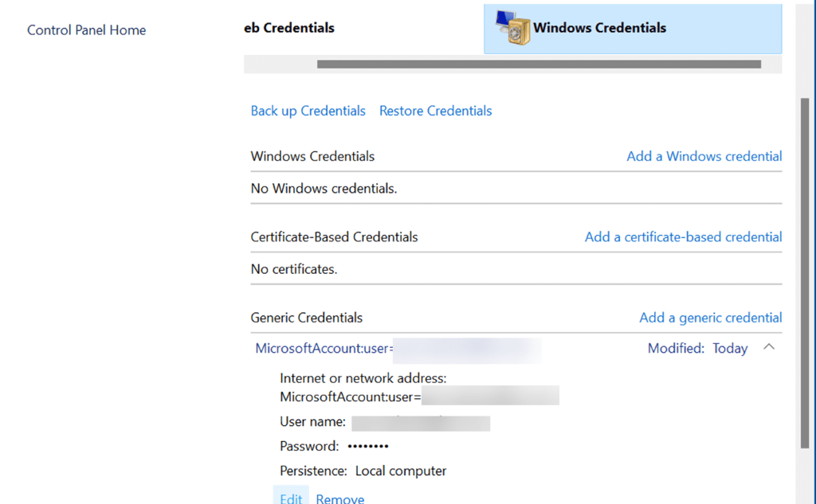Add a certificate-based credential
Screen dimensions: 816x504
click(x=682, y=236)
